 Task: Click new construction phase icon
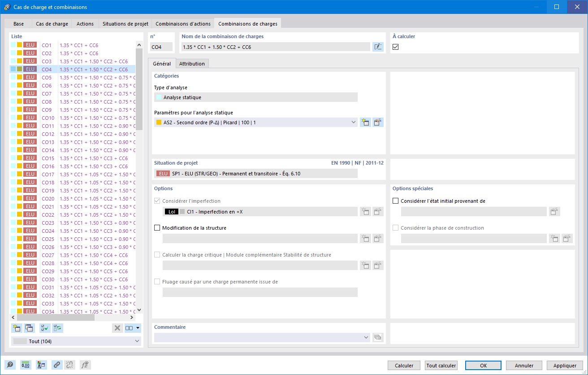pos(555,239)
